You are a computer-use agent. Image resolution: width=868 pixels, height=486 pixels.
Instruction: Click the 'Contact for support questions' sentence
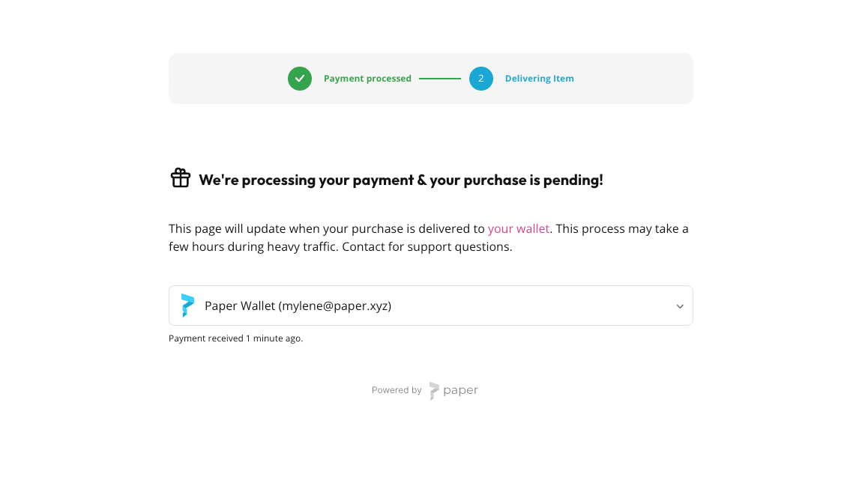(427, 246)
